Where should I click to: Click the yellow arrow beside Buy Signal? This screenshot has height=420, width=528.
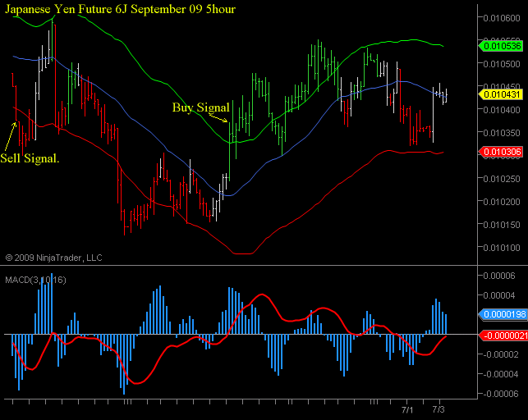(218, 119)
